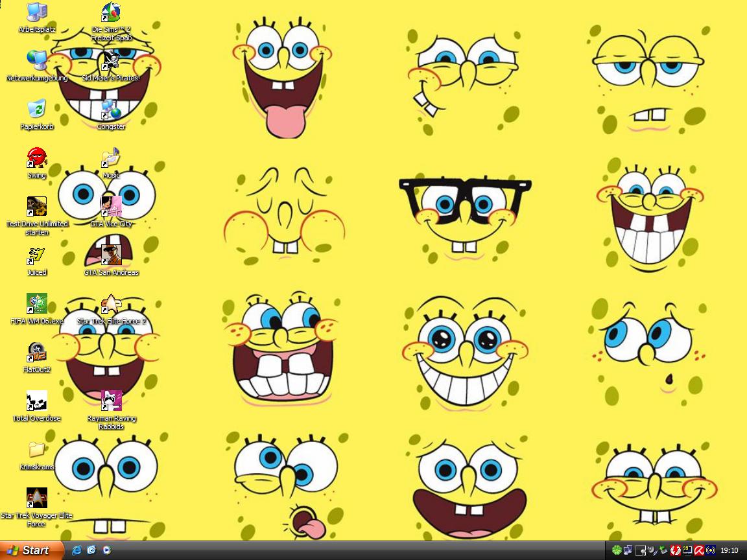Open the Congster shortcut

pyautogui.click(x=112, y=110)
